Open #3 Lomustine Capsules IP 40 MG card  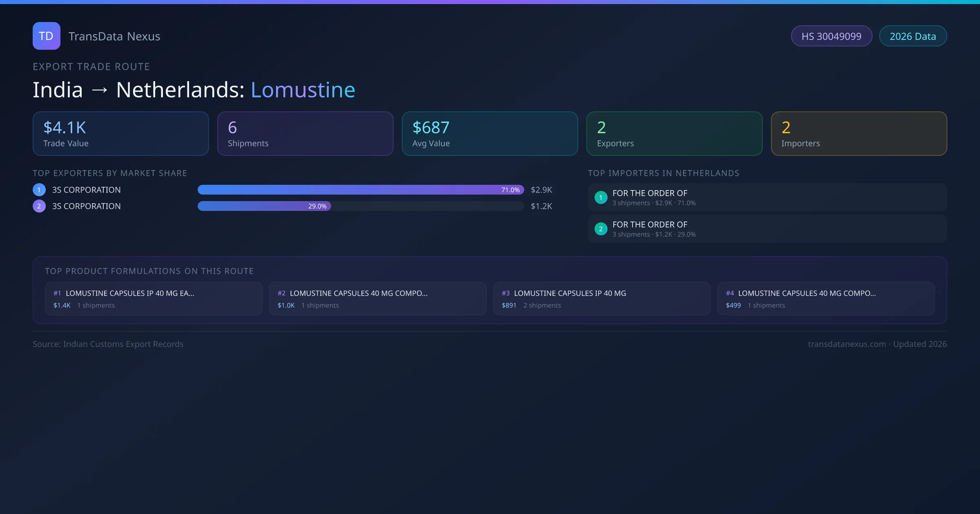(602, 299)
